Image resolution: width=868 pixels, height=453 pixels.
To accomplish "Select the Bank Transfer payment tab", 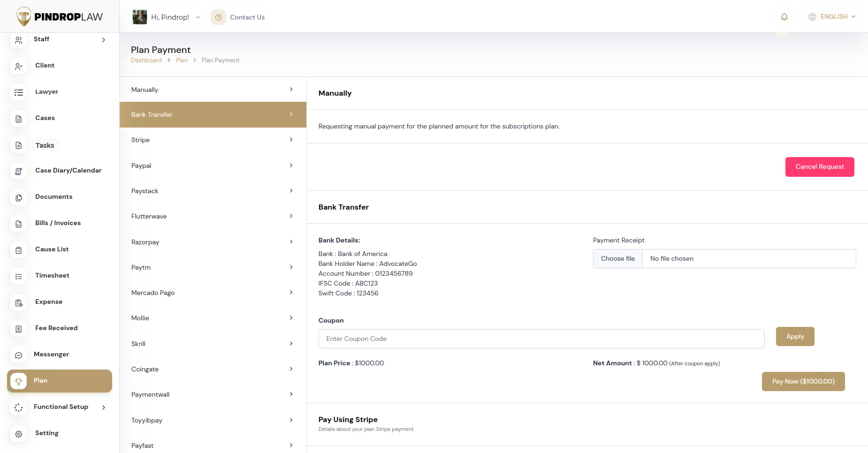I will click(x=213, y=114).
